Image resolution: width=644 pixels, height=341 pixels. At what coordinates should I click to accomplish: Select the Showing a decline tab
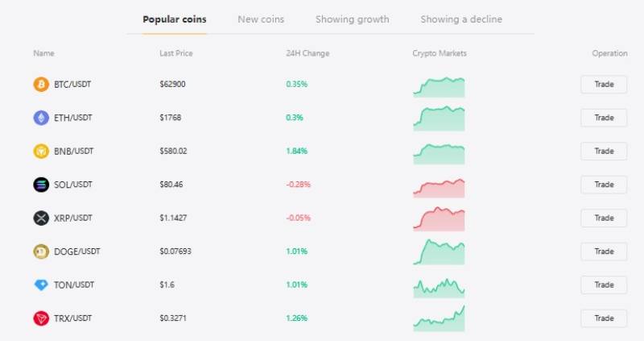click(x=461, y=19)
